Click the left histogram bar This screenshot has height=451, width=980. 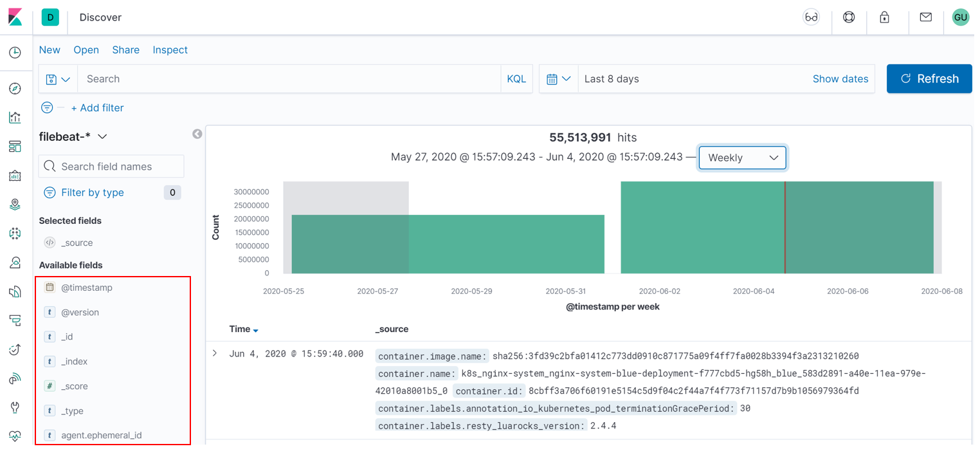pos(448,244)
